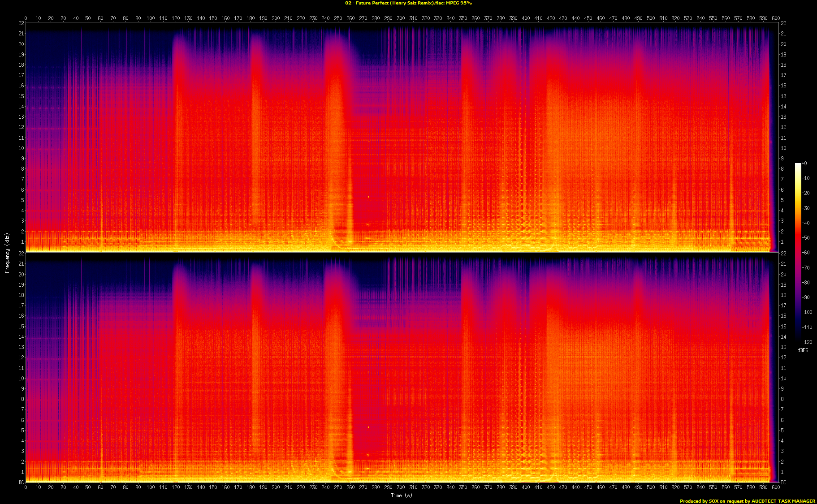Click the 450 tick on top time axis
Image resolution: width=817 pixels, height=504 pixels.
click(588, 18)
